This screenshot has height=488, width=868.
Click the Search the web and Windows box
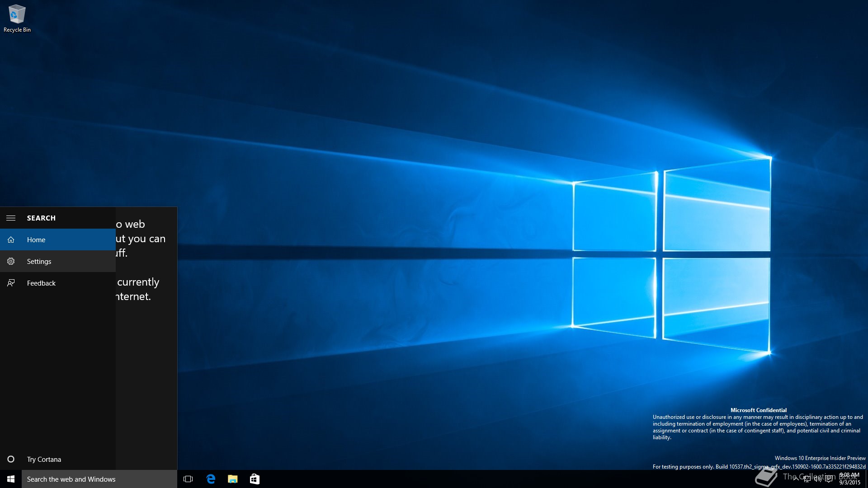pyautogui.click(x=99, y=479)
